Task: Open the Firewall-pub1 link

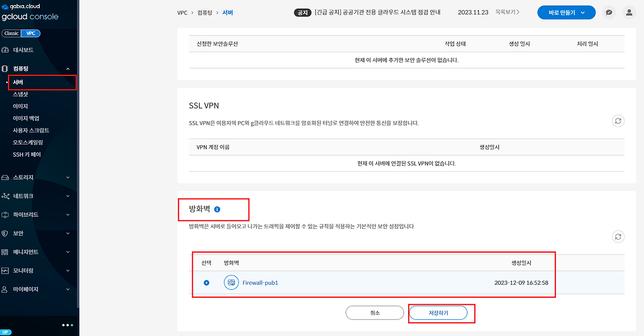Action: 260,283
